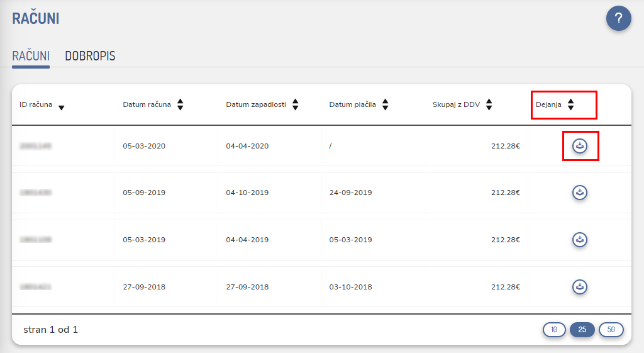Open the help question mark button
This screenshot has width=644, height=353.
[x=618, y=18]
